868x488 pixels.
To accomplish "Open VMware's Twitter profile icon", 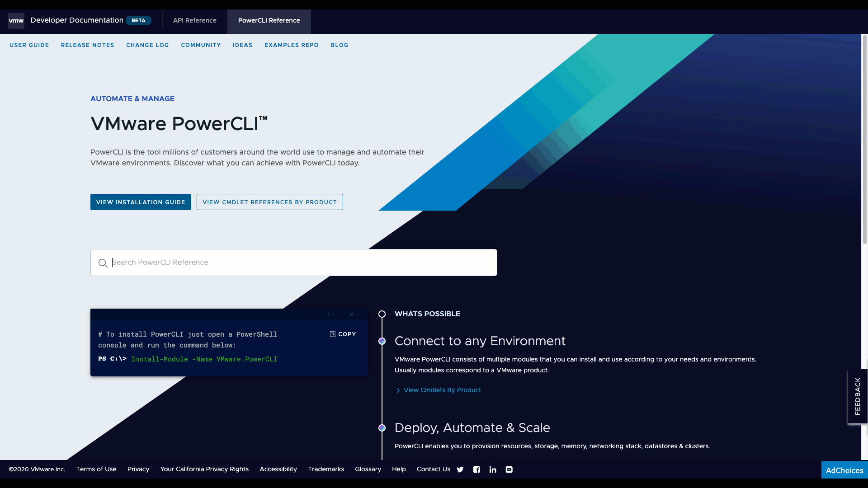I will (460, 469).
